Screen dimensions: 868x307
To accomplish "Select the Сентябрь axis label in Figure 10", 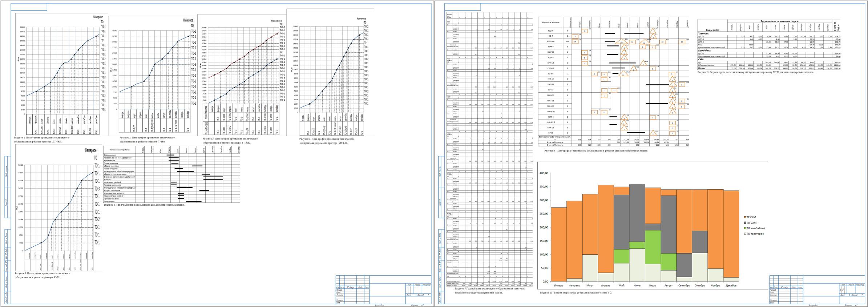I will coord(684,285).
